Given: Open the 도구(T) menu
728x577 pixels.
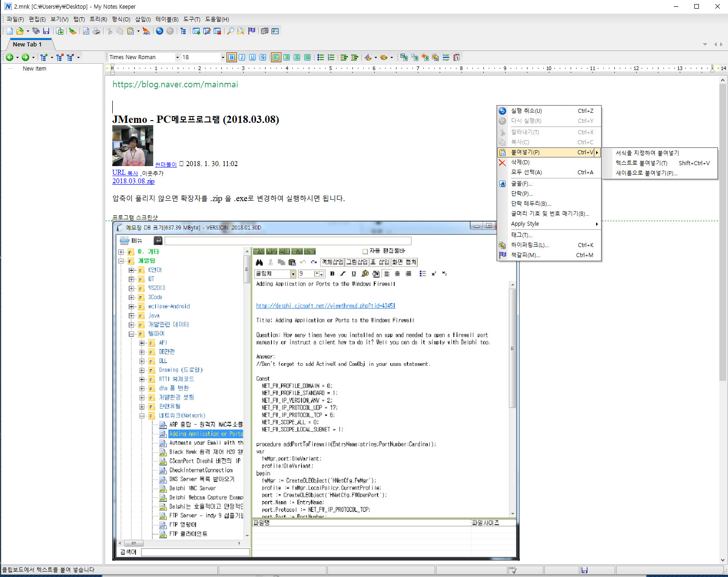Looking at the screenshot, I should [191, 19].
